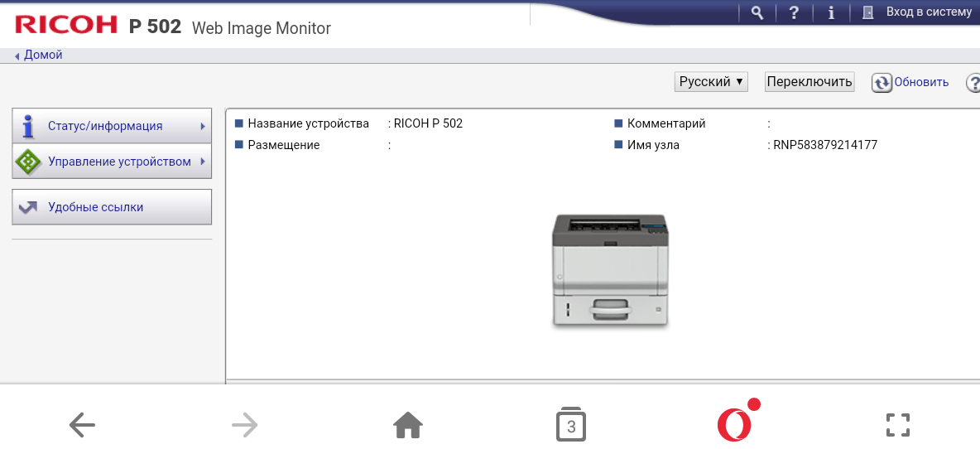Screen dimensions: 980x449
Task: Open the Управление устройством menu
Action: pyautogui.click(x=112, y=162)
